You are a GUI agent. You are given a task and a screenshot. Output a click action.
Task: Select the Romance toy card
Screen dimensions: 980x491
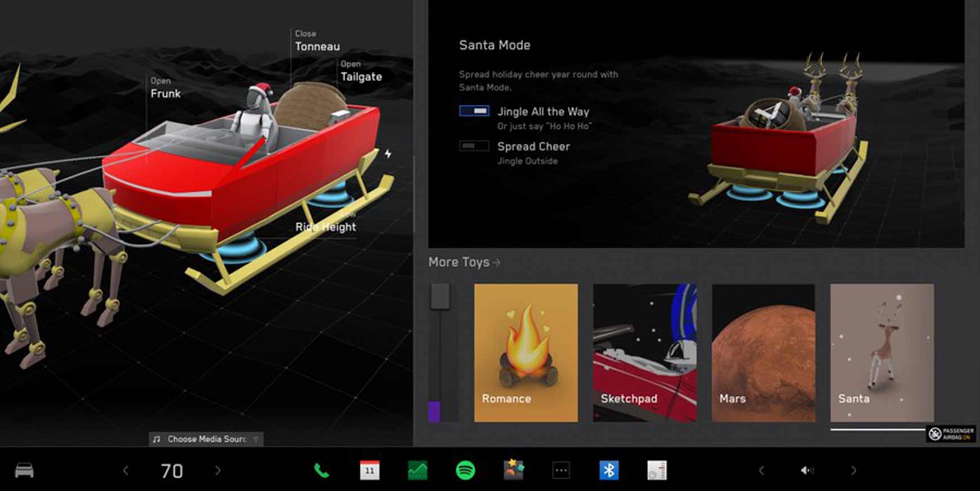526,352
